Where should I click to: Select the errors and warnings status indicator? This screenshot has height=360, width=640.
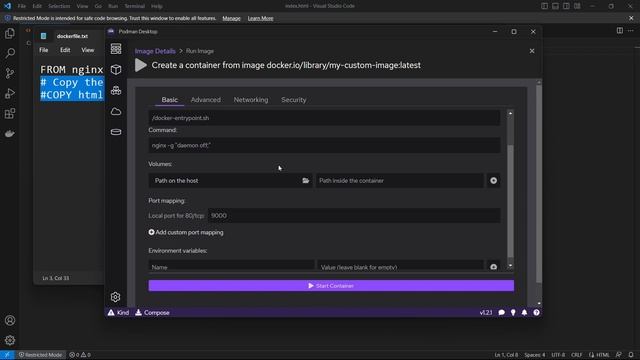click(x=80, y=355)
